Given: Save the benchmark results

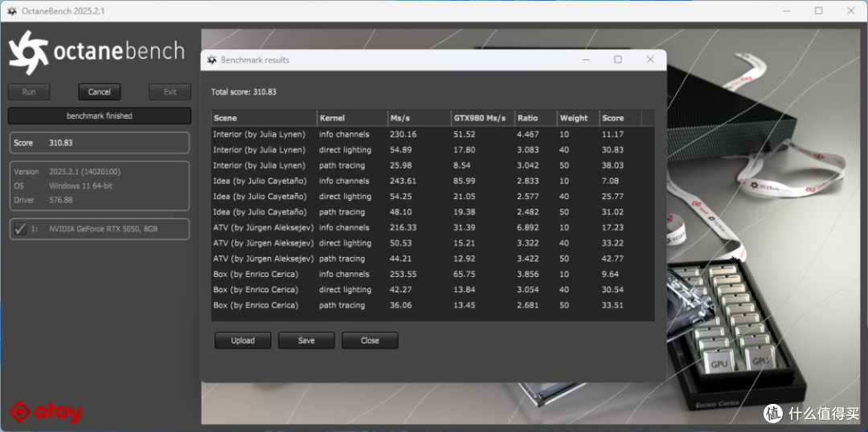Looking at the screenshot, I should tap(306, 340).
